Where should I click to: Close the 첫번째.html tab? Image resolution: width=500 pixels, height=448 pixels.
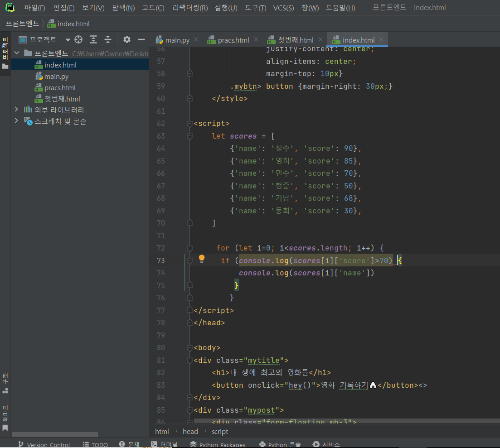point(320,39)
